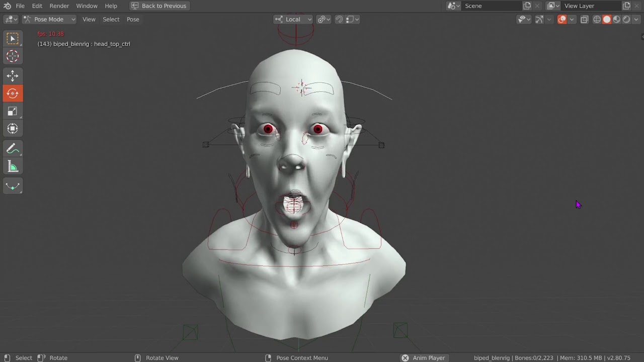Toggle snapping magnet button
The height and width of the screenshot is (362, 644).
(339, 19)
